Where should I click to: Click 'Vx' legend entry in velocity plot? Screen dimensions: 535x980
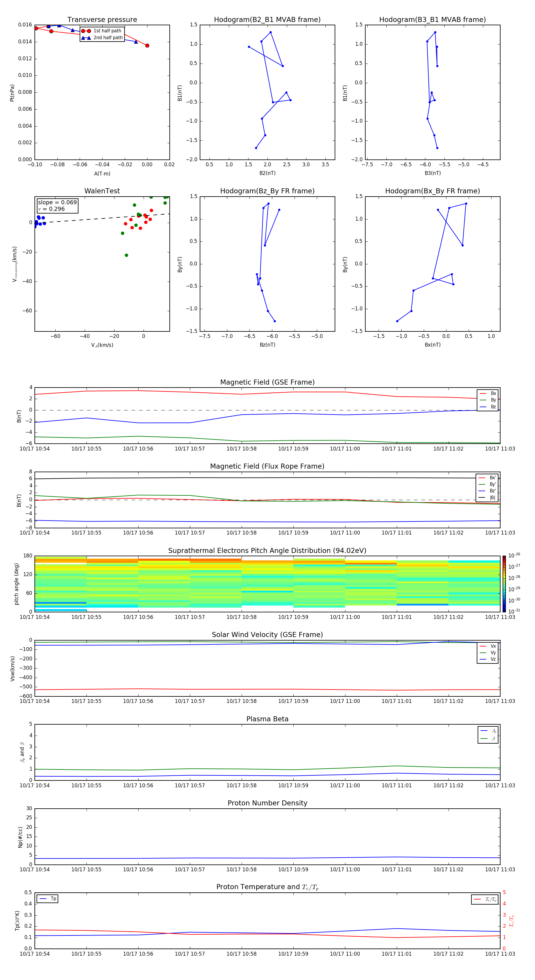(488, 647)
